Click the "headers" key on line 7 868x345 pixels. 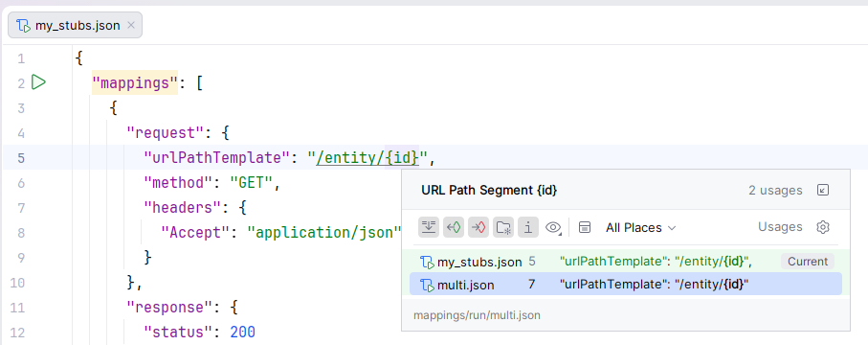[x=182, y=208]
